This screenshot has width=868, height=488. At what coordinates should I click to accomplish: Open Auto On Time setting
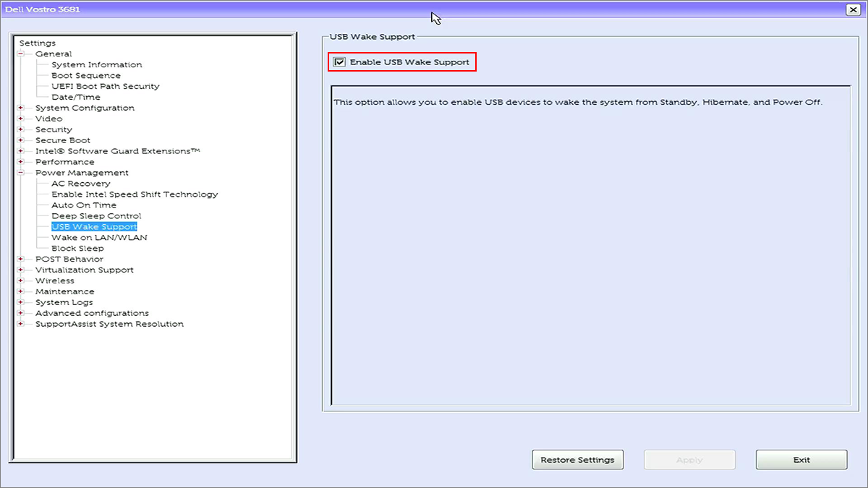click(84, 205)
